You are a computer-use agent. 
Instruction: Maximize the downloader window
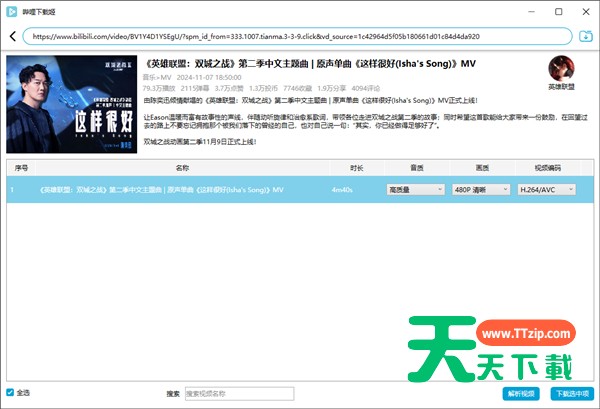[x=559, y=12]
